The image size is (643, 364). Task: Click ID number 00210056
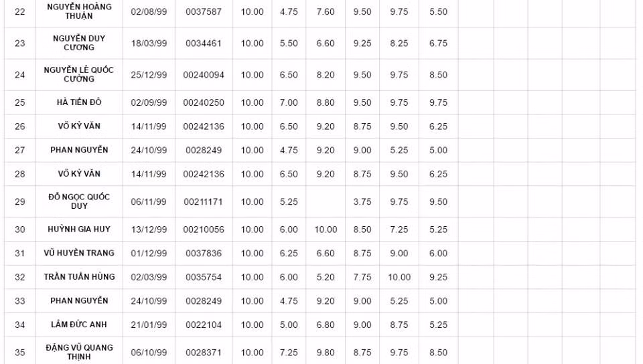[204, 230]
